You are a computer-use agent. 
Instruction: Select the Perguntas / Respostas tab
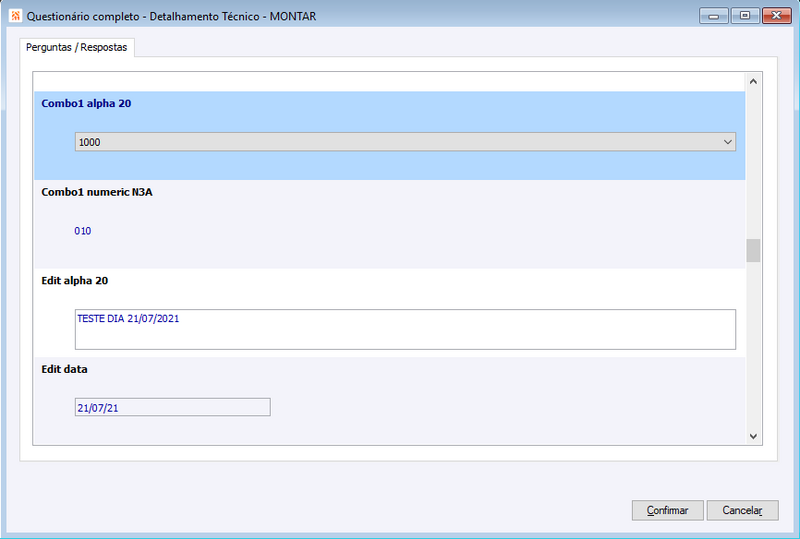(x=77, y=47)
